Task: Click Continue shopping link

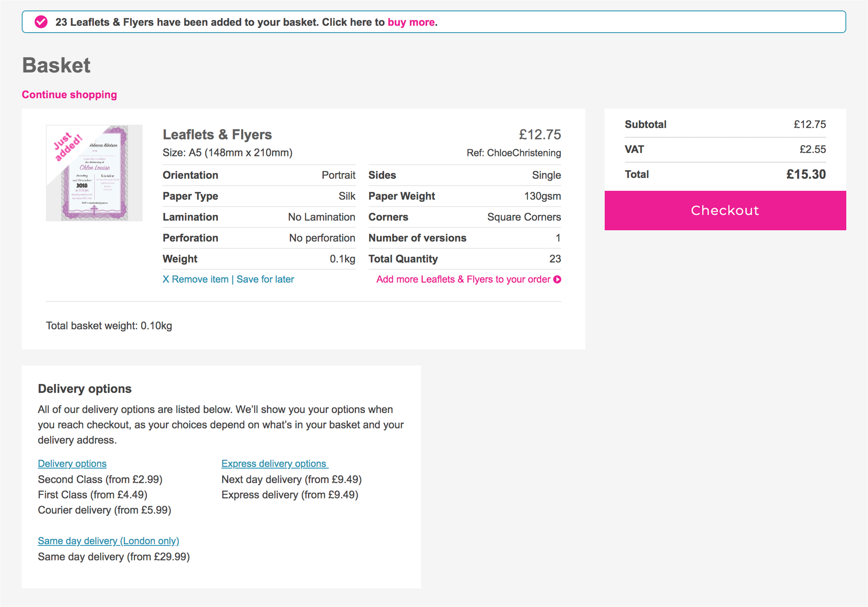Action: tap(70, 95)
